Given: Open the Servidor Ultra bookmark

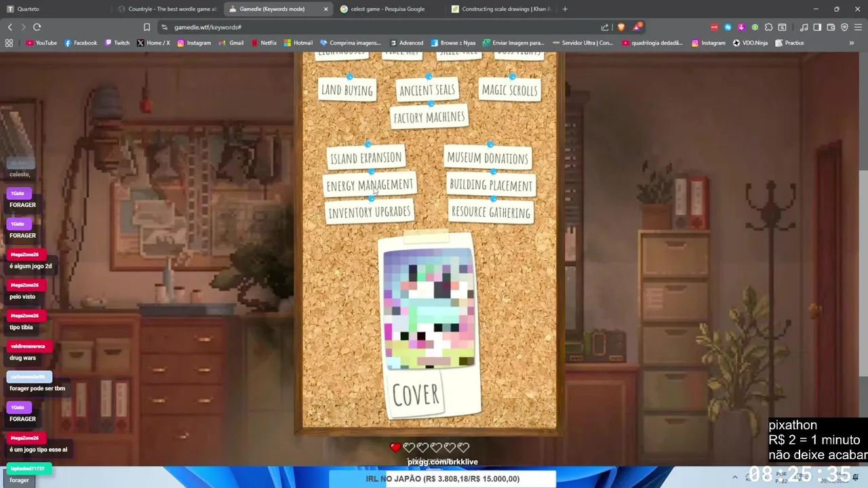Looking at the screenshot, I should [583, 43].
